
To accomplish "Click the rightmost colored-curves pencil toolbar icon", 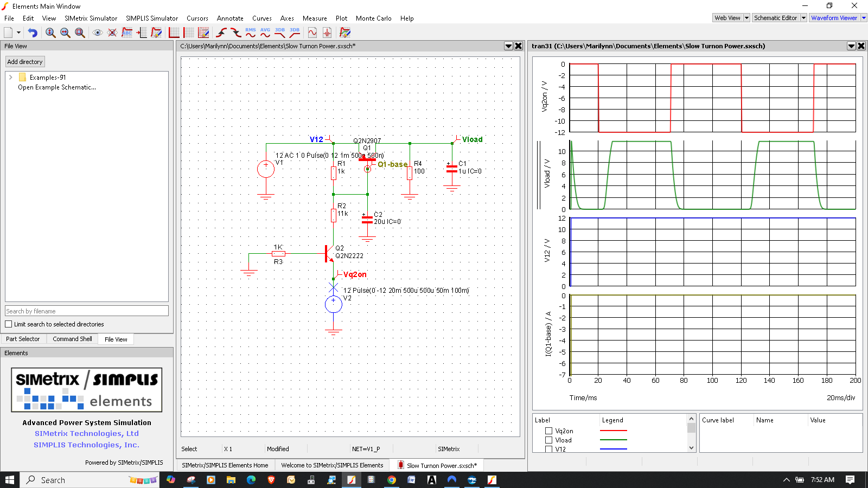I will (x=345, y=33).
